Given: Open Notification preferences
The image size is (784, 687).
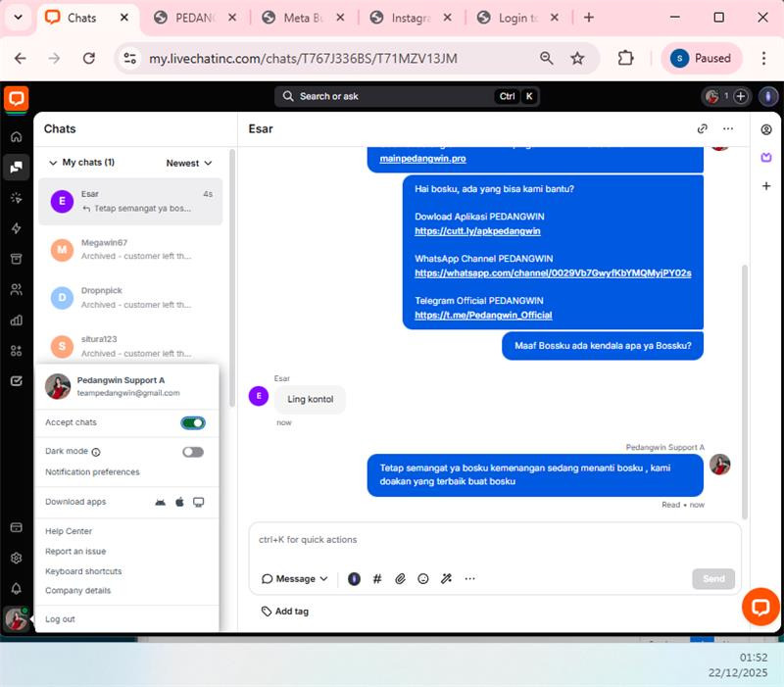Looking at the screenshot, I should [92, 472].
